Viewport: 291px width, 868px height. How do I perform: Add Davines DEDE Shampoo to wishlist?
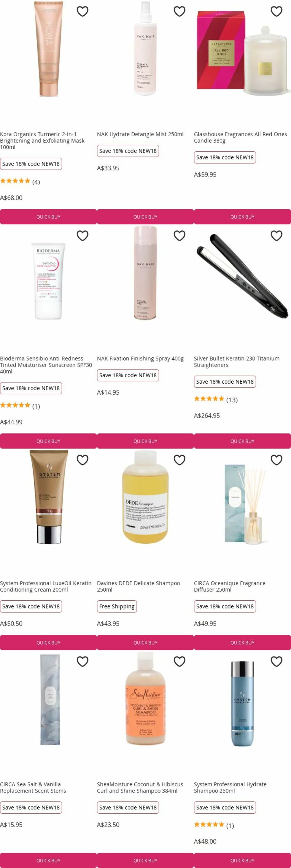(180, 460)
